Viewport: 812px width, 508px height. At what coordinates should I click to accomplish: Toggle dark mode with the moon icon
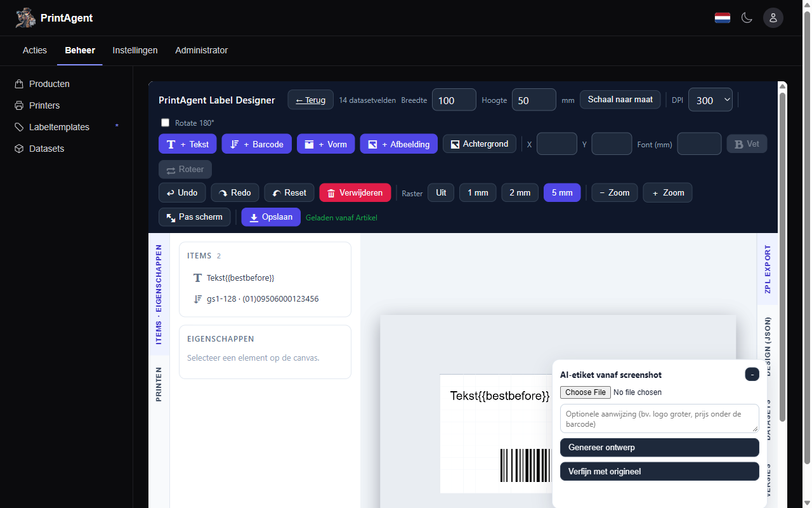[x=747, y=18]
